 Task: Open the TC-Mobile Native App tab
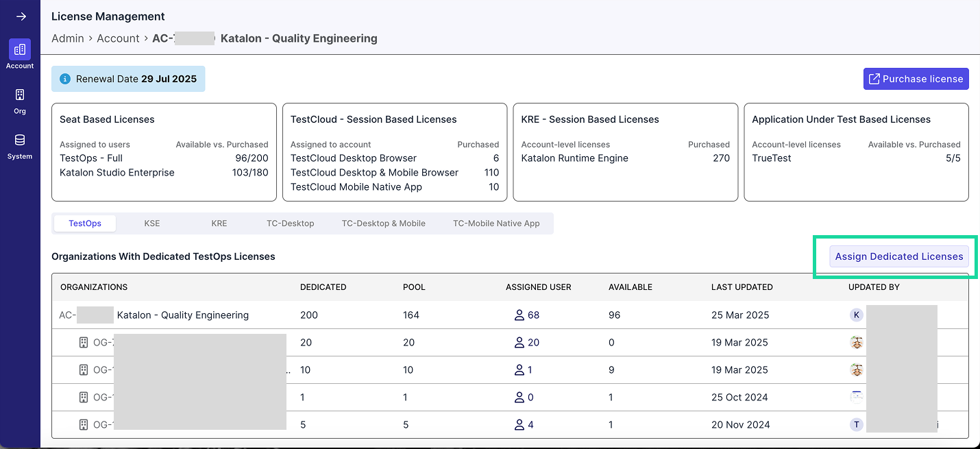(x=496, y=223)
